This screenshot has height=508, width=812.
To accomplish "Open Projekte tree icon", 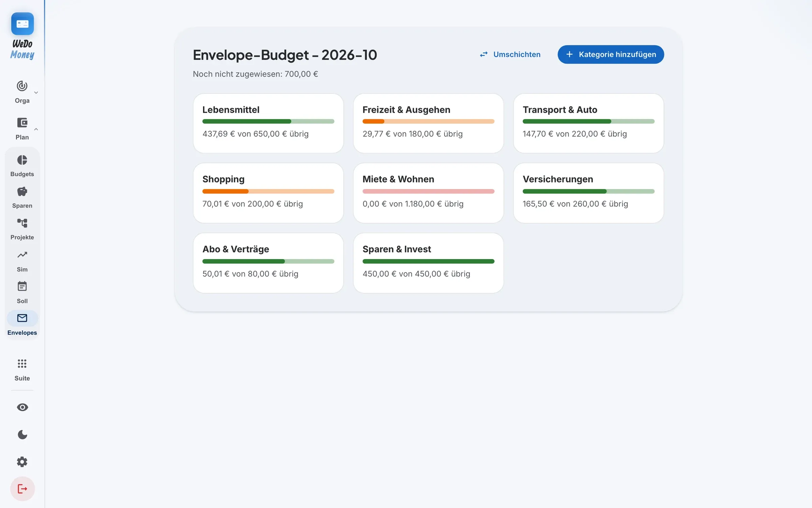I will [22, 223].
